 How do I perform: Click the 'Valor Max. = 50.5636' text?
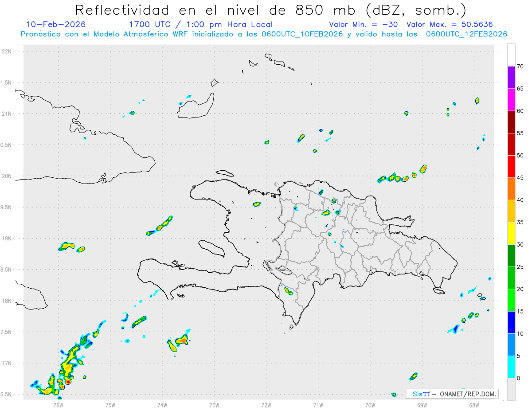pos(450,24)
